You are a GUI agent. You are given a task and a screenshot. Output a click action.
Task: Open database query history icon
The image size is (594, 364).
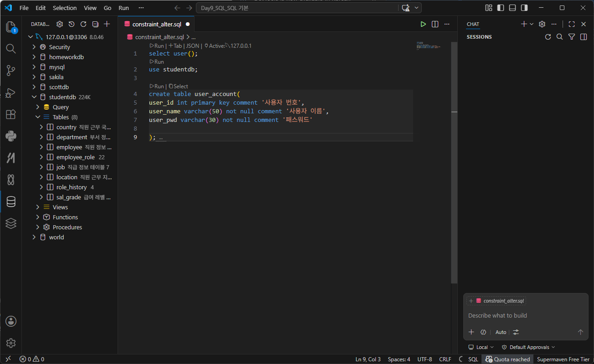coord(72,24)
